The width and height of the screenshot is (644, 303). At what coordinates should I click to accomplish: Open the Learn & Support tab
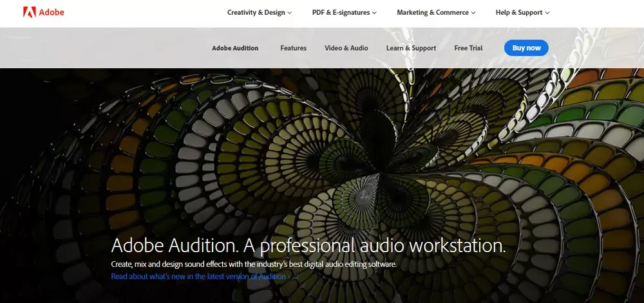[x=411, y=48]
